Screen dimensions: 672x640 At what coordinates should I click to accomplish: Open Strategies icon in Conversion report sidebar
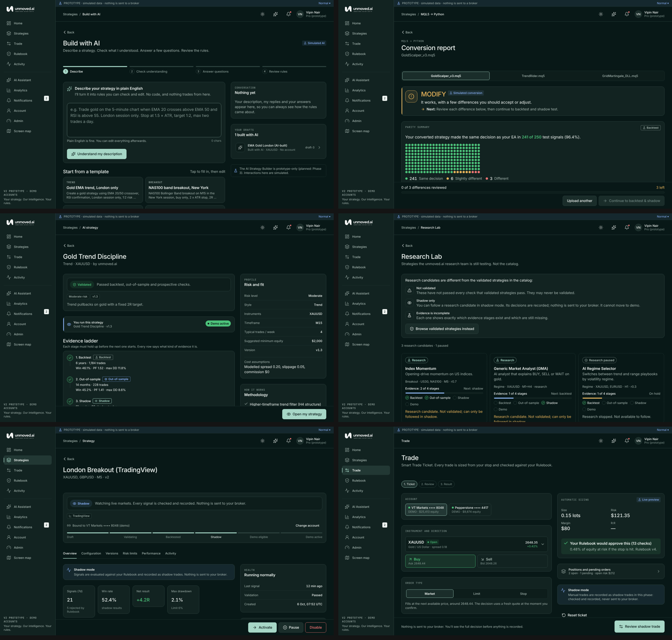347,33
